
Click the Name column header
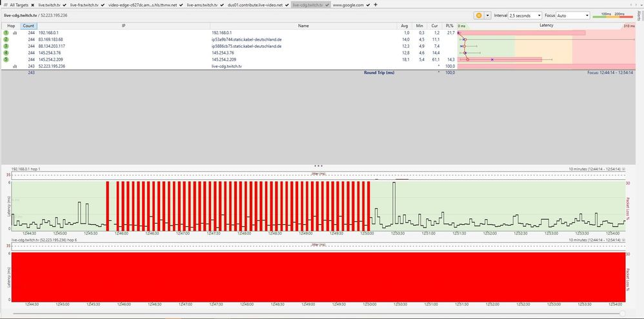(303, 25)
